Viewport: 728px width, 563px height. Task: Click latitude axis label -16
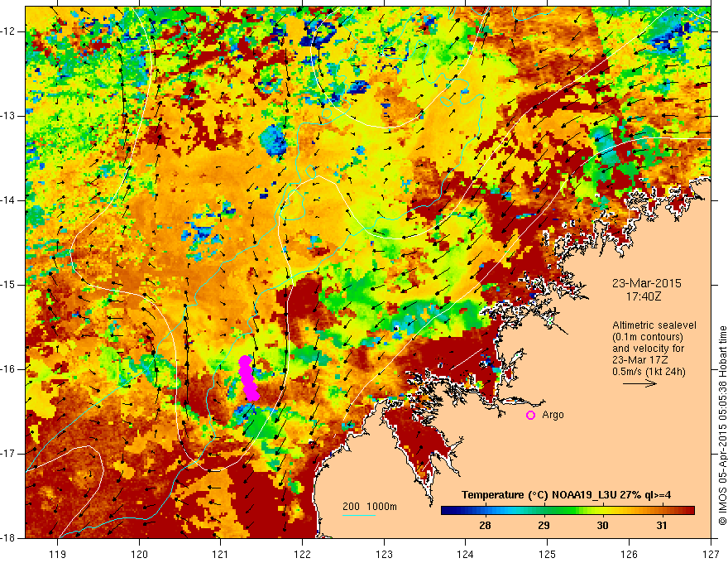tap(8, 369)
